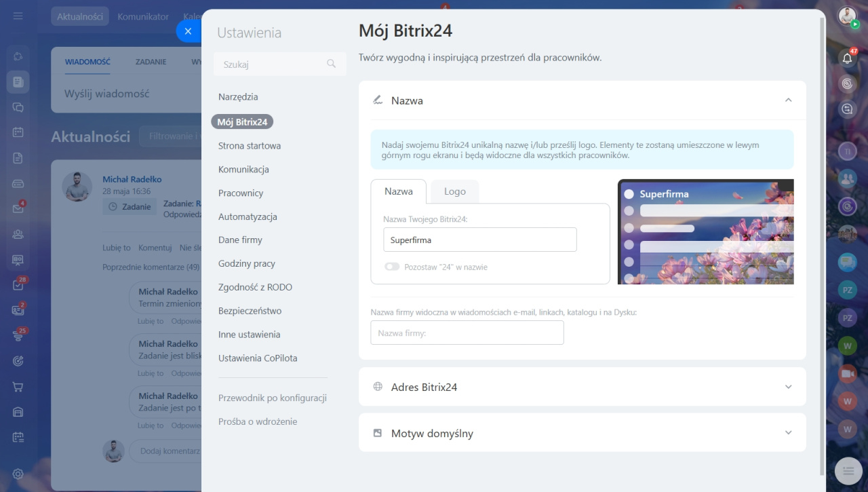Image resolution: width=868 pixels, height=492 pixels.
Task: Click the 'Dodaj komentarz' comment field
Action: pyautogui.click(x=165, y=451)
